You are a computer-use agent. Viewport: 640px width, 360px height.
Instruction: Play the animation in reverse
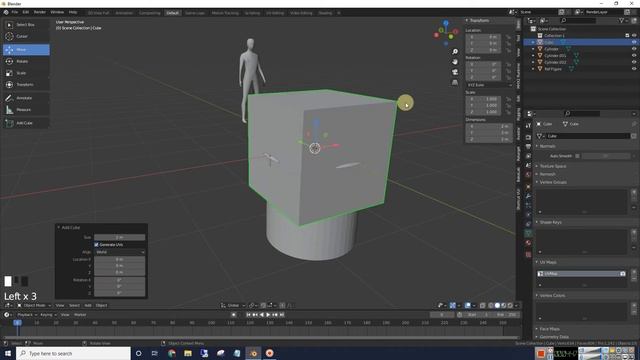click(262, 315)
